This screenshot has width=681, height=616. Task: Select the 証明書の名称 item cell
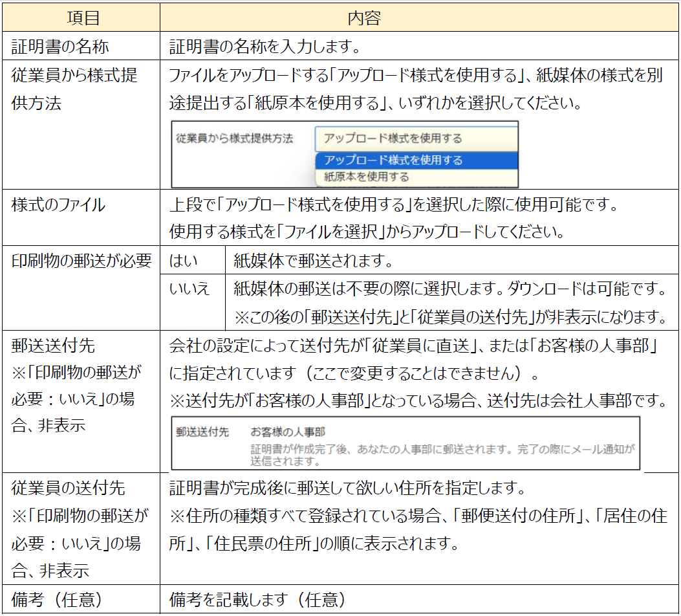[61, 47]
